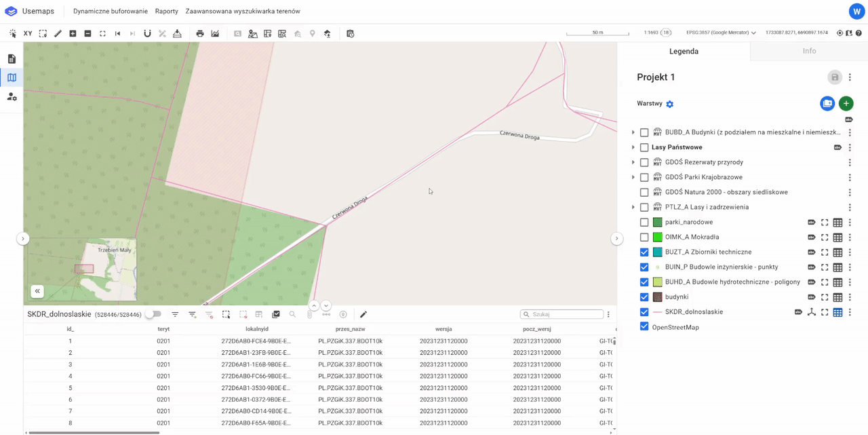
Task: Open EPSG:3857 coordinate system dropdown
Action: point(721,33)
